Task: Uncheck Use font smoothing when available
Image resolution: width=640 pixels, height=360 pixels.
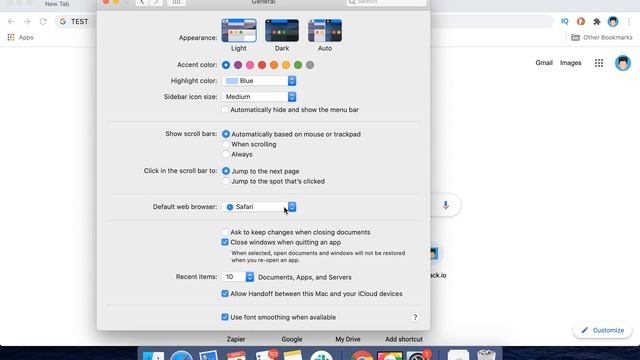Action: click(x=225, y=317)
